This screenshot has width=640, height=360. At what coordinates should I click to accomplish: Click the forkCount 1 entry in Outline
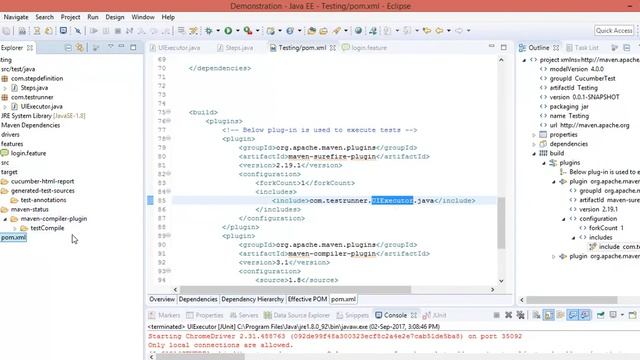tap(606, 228)
